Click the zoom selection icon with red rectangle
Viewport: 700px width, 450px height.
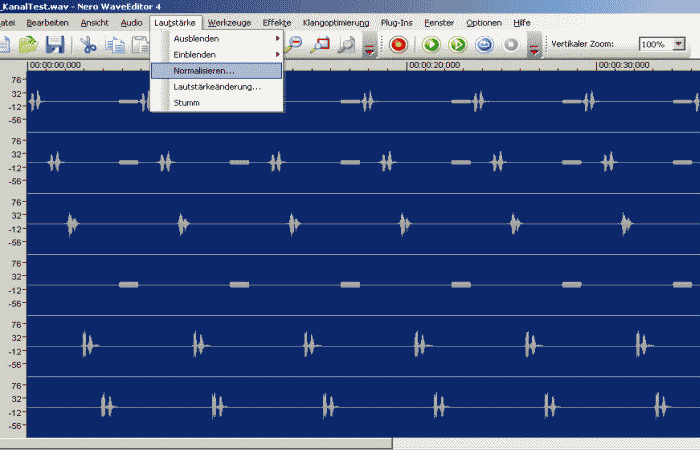(x=321, y=44)
